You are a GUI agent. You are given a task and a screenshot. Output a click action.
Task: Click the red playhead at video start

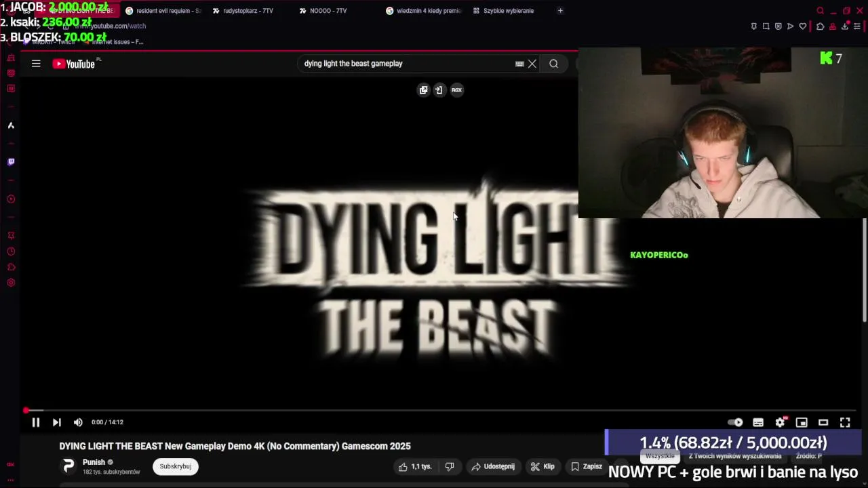tap(26, 410)
